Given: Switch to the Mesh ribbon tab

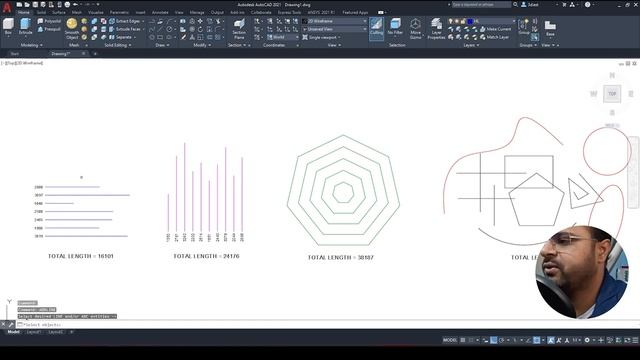Looking at the screenshot, I should click(x=77, y=13).
